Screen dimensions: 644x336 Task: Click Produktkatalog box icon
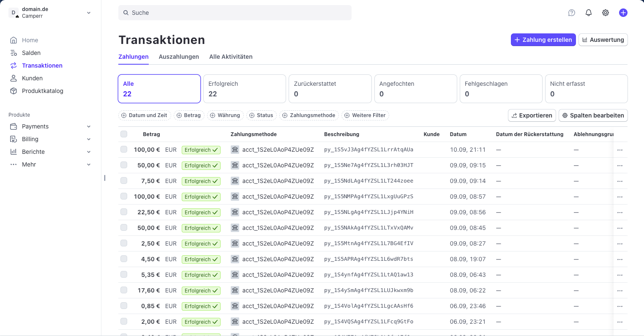click(x=14, y=91)
